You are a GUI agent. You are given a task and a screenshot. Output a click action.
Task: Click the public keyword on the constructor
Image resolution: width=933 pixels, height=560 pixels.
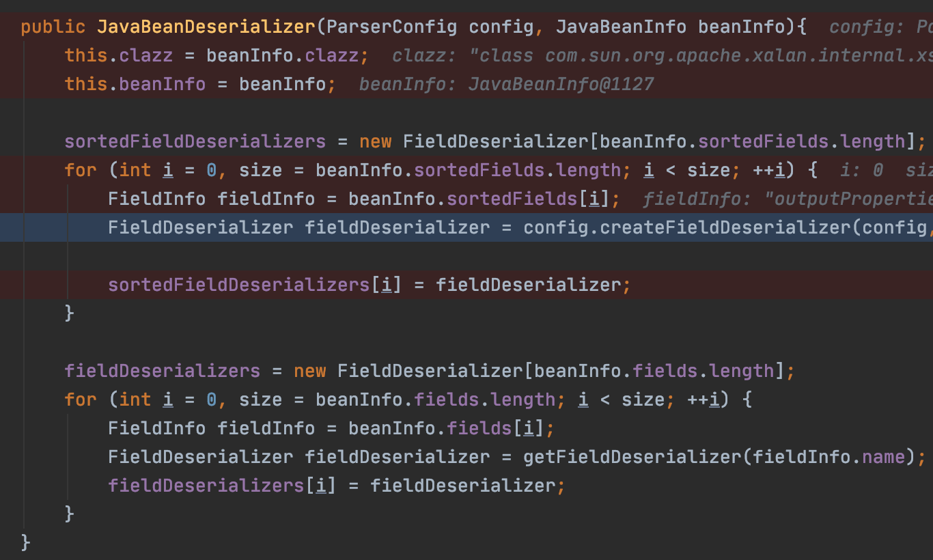tap(53, 27)
